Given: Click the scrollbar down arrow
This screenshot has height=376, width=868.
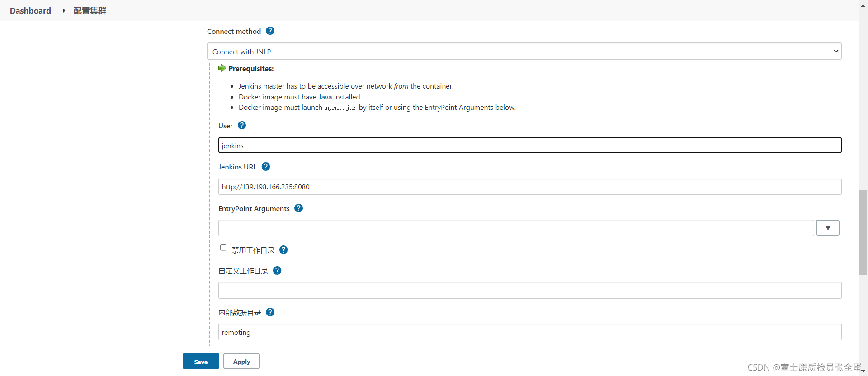Looking at the screenshot, I should [x=863, y=371].
